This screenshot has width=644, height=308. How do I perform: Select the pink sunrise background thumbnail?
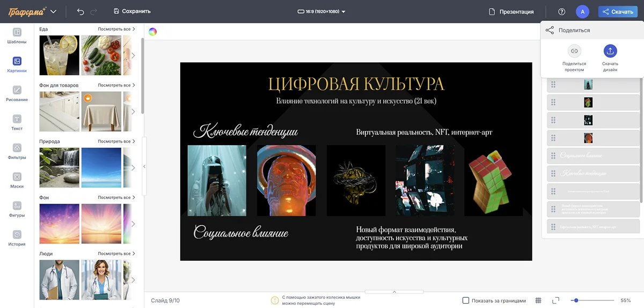tap(101, 224)
